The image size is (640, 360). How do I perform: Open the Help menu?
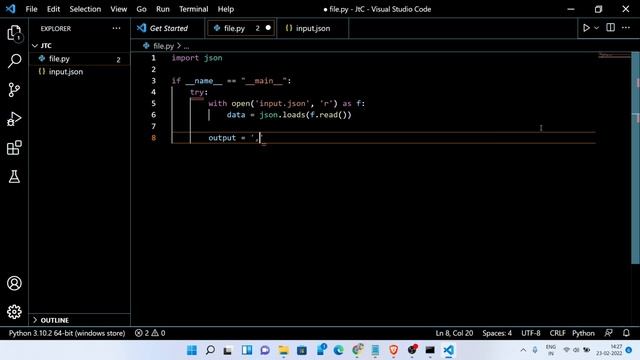[225, 9]
